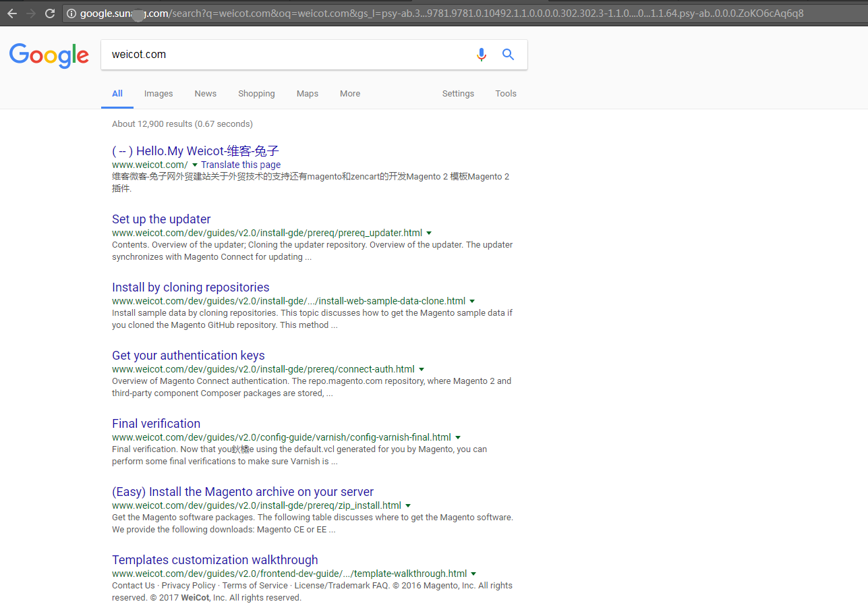Reload the page with refresh icon
This screenshot has height=610, width=868.
point(50,13)
